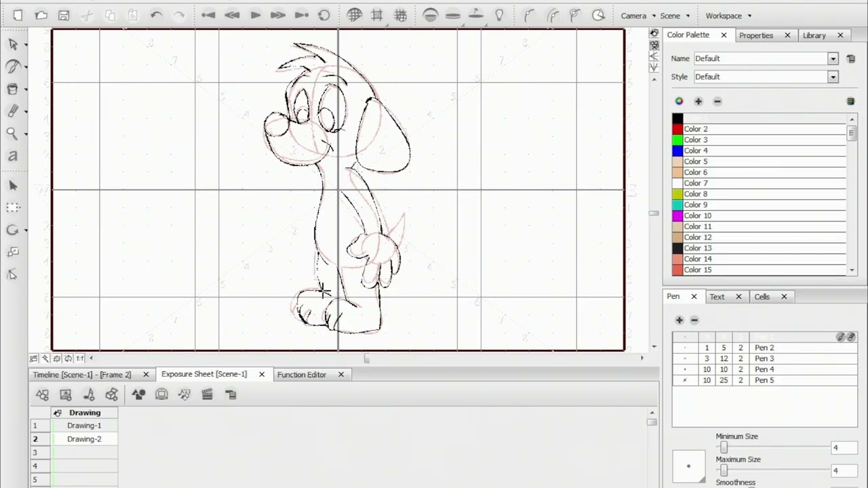Click the third onion skin curve icon
This screenshot has width=868, height=488.
[x=575, y=15]
